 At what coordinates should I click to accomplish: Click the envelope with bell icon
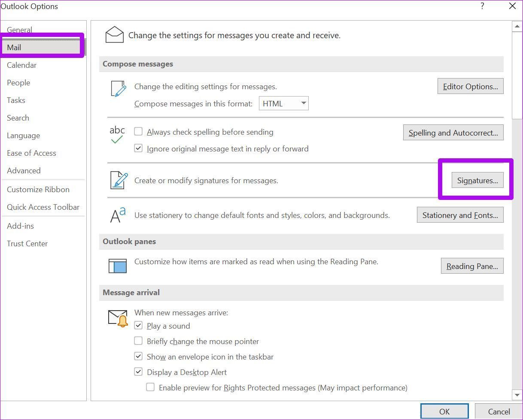pyautogui.click(x=118, y=318)
